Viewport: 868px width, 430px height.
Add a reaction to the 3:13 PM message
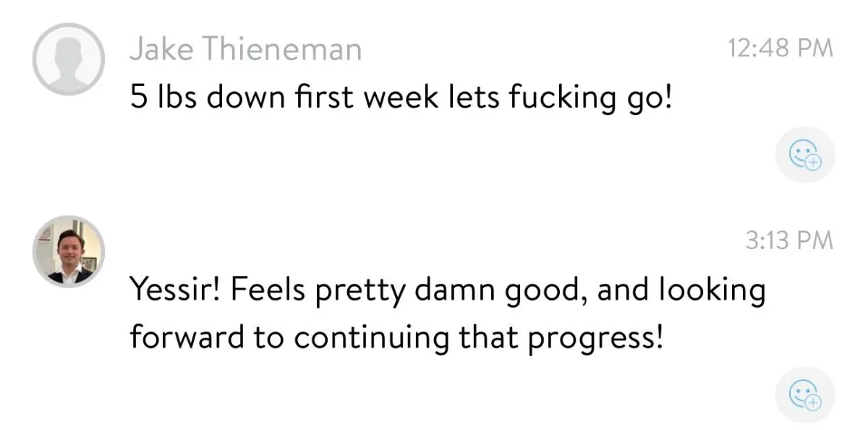tap(805, 395)
